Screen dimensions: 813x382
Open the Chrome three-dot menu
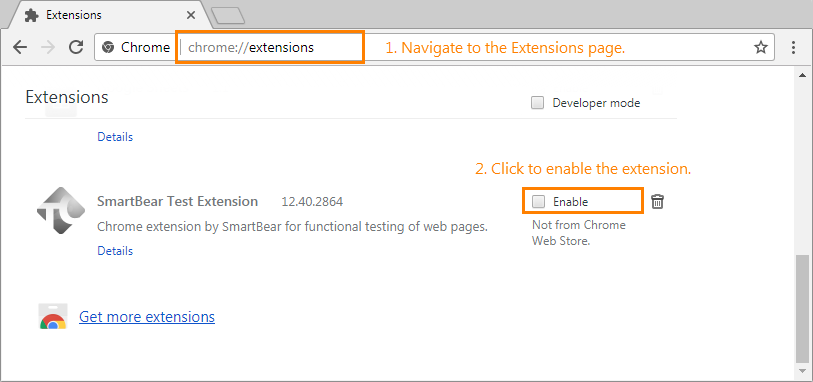click(793, 48)
